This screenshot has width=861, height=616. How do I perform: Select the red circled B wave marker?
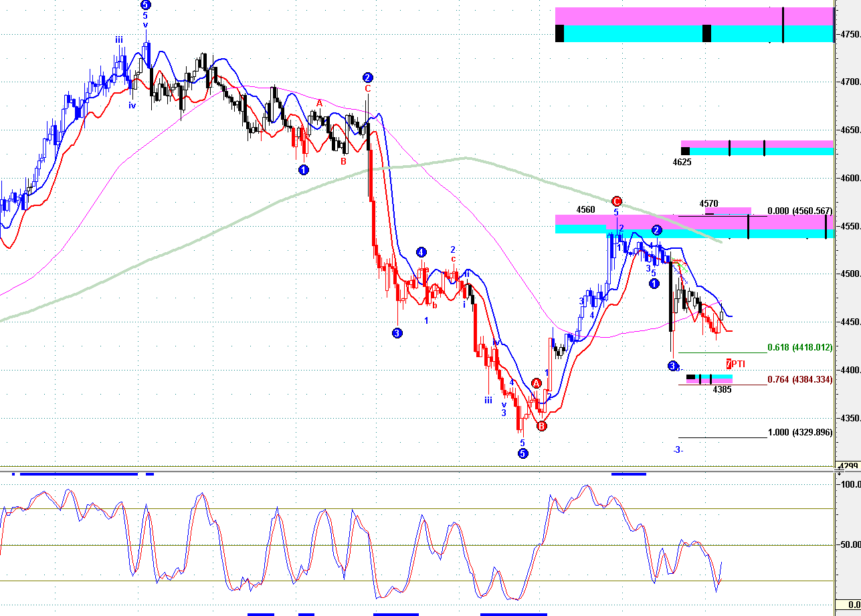point(542,426)
